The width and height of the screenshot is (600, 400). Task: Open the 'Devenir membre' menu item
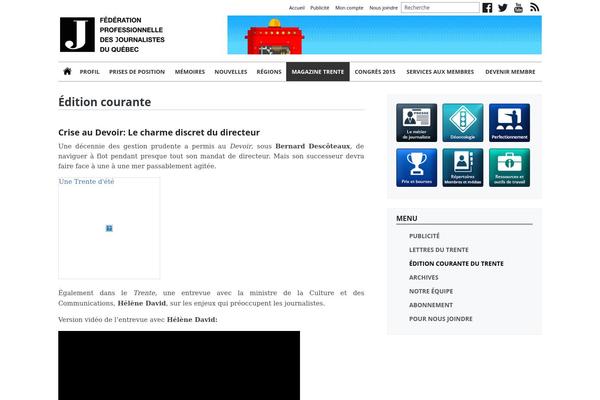click(510, 72)
